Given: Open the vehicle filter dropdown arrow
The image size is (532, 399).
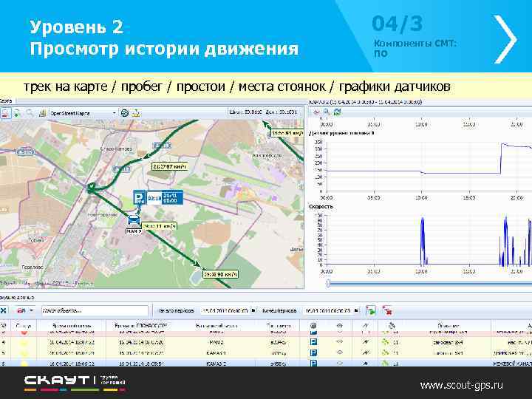Looking at the screenshot, I should [x=31, y=310].
